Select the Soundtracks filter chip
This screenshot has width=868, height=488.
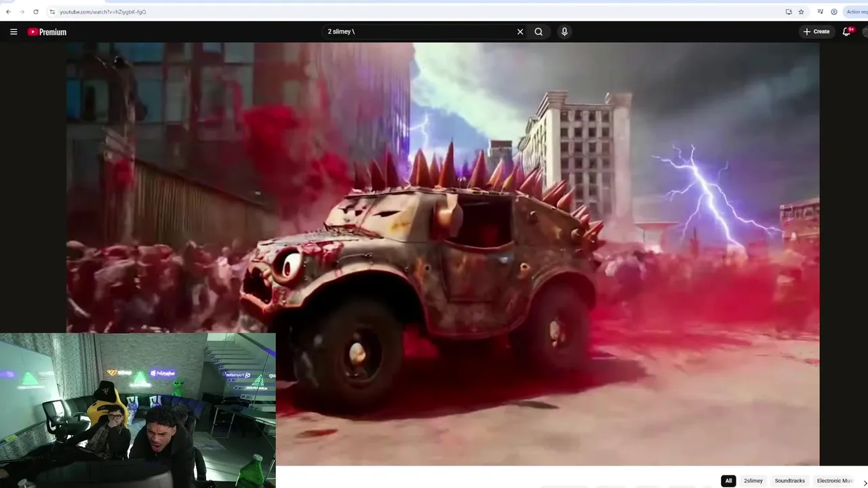[790, 481]
